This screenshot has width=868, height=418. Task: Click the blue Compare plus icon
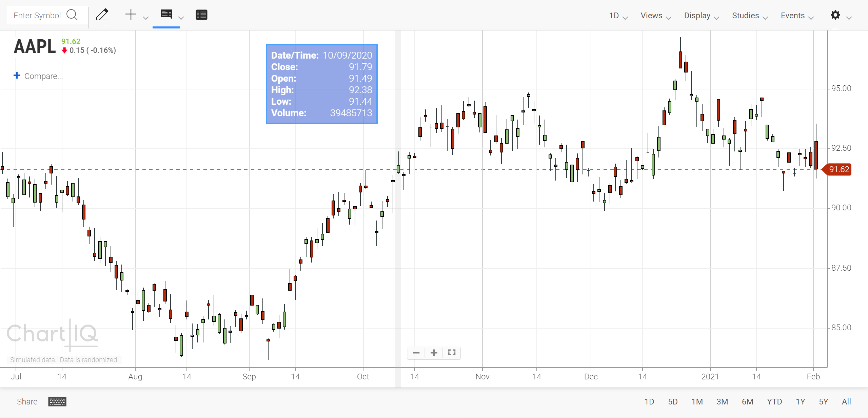17,75
